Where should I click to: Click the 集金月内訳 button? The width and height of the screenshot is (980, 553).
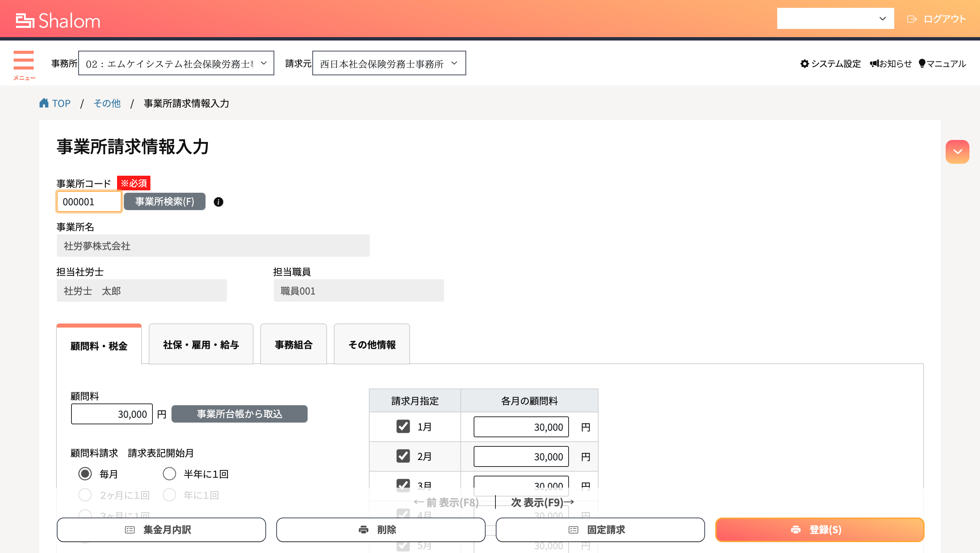(x=161, y=530)
